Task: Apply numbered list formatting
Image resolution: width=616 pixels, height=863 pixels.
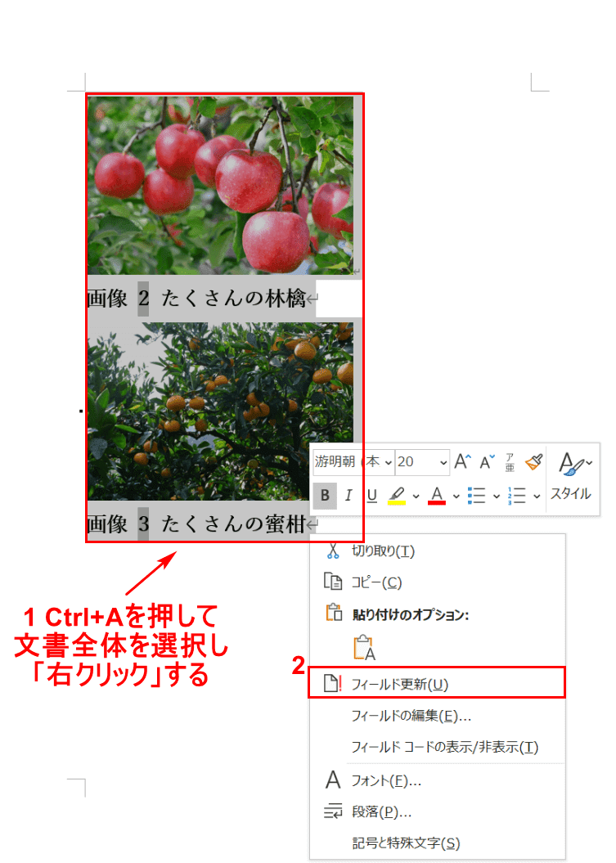Action: (x=516, y=496)
